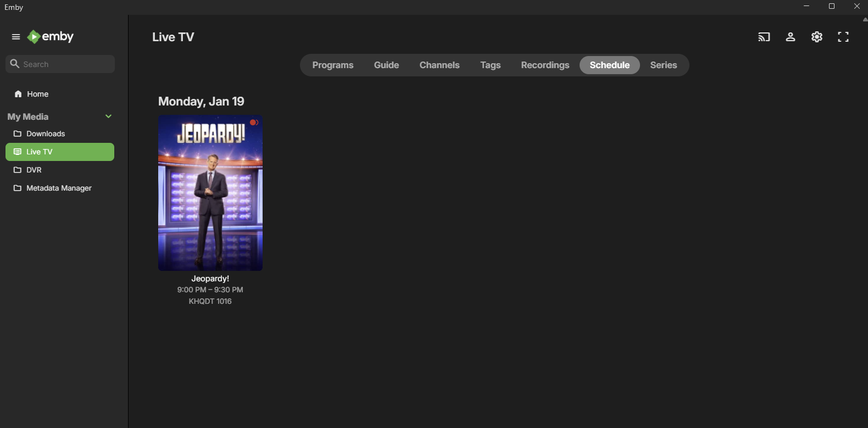Click the search magnifier icon
This screenshot has width=868, height=428.
pos(15,64)
